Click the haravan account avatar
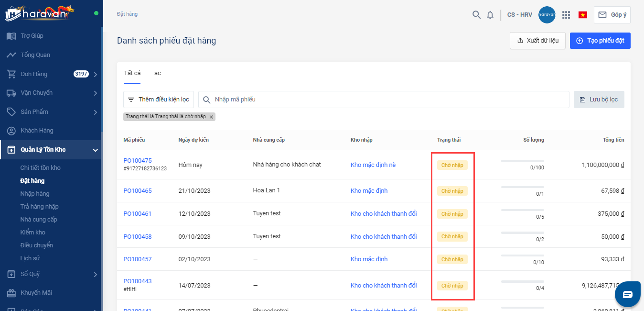644x311 pixels. [547, 15]
